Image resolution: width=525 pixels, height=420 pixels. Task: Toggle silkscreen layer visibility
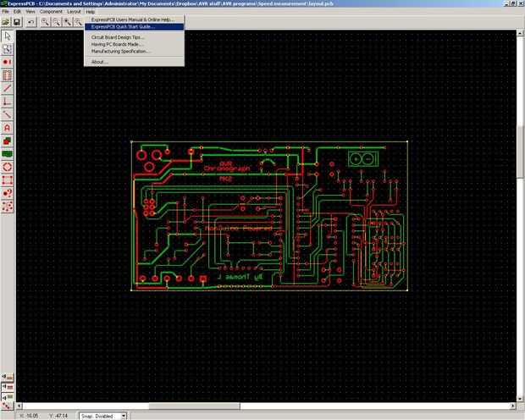click(8, 378)
